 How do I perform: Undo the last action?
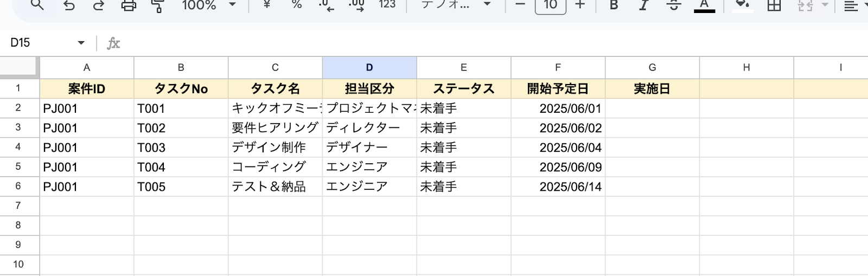(69, 5)
